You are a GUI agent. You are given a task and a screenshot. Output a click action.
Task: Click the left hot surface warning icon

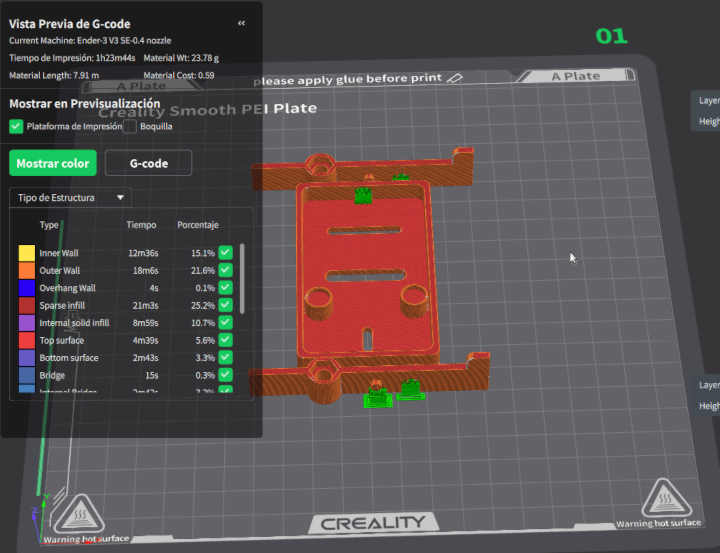pos(78,515)
